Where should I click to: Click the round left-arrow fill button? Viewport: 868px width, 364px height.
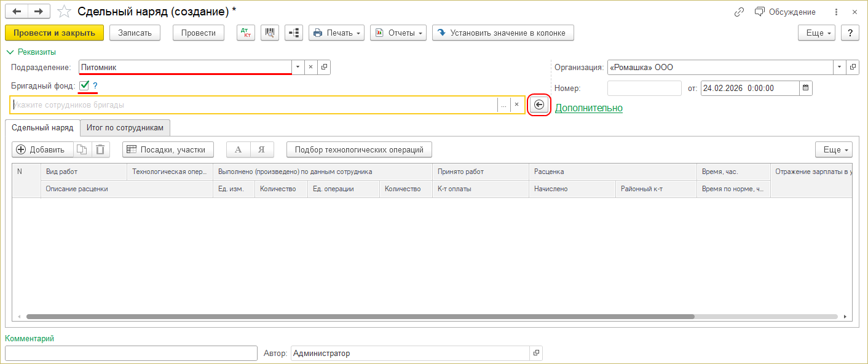pyautogui.click(x=539, y=105)
